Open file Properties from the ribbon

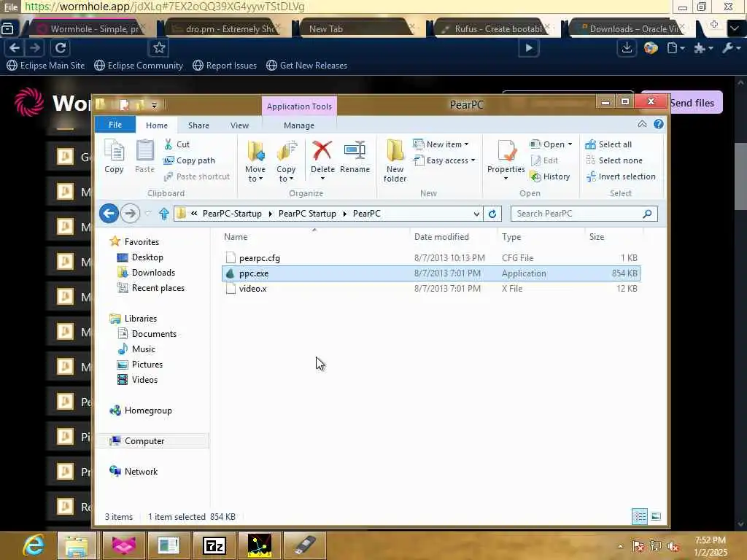[506, 160]
